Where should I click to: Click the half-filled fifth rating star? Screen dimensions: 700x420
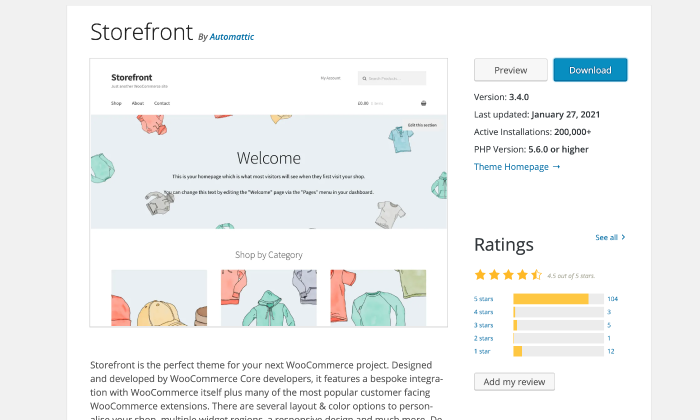pos(536,275)
